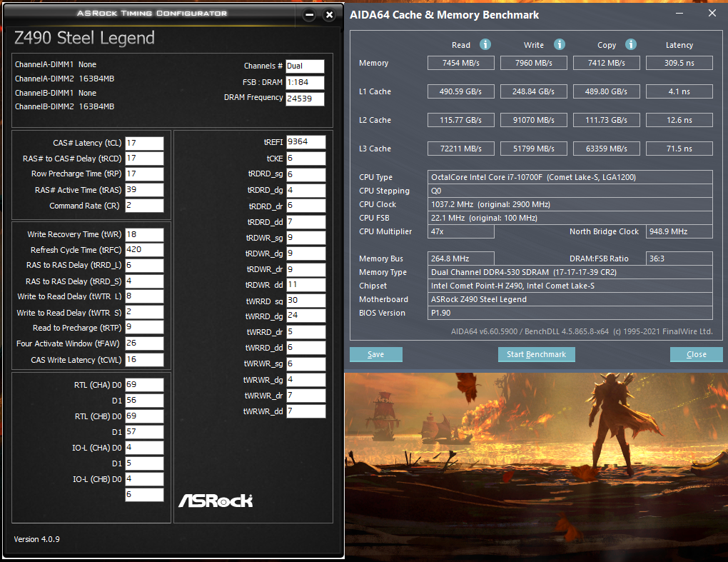The image size is (728, 562).
Task: Minimize the AIDA64 benchmark window
Action: 679,13
